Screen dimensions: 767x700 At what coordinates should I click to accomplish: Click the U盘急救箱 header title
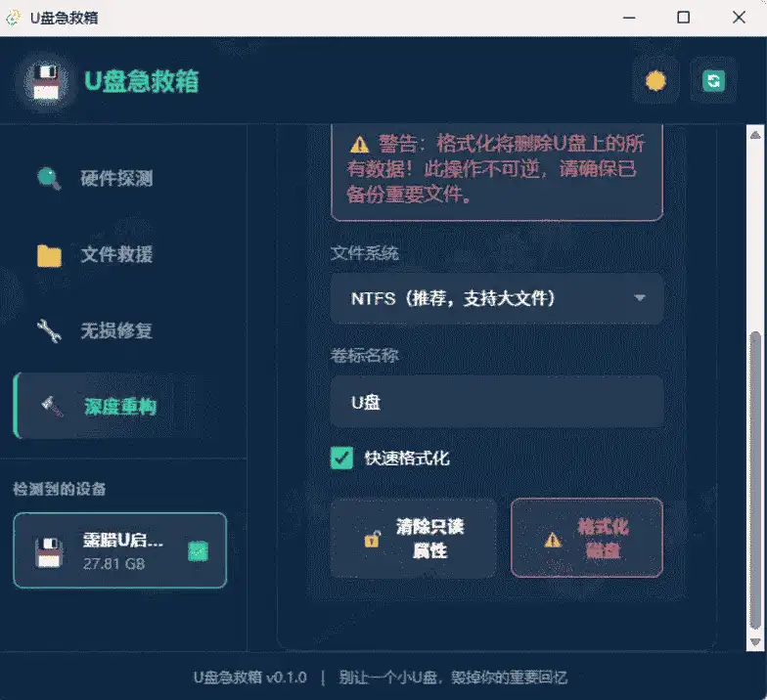click(142, 81)
